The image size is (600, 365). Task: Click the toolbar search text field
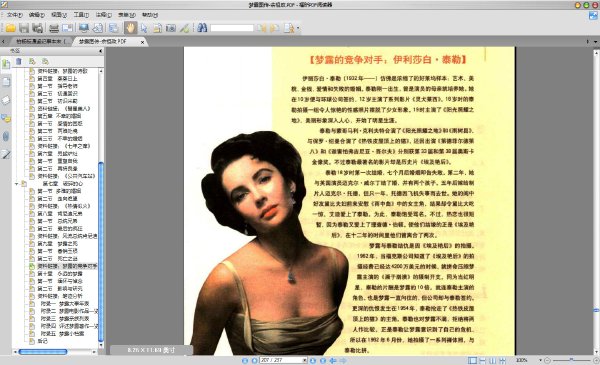(x=232, y=28)
